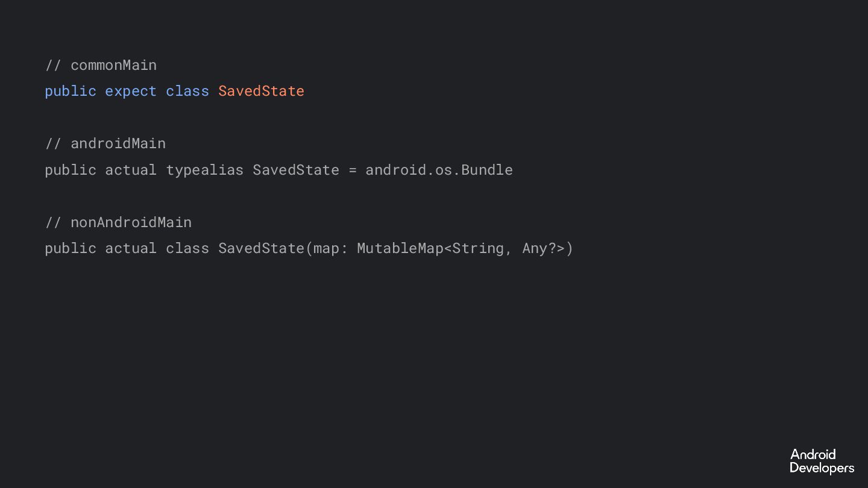Image resolution: width=868 pixels, height=488 pixels.
Task: Click 'actual' in the nonAndroidMain declaration
Action: (x=131, y=248)
